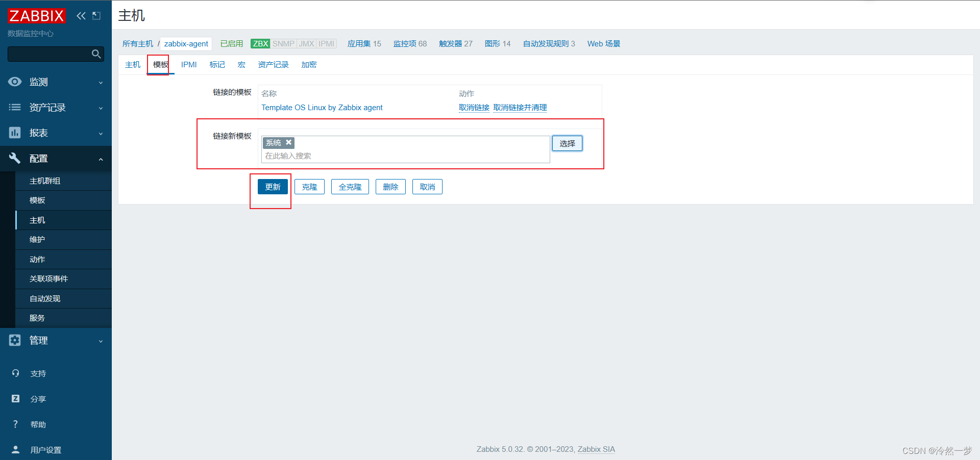Switch to the IPMI tab
The width and height of the screenshot is (980, 460).
(189, 65)
